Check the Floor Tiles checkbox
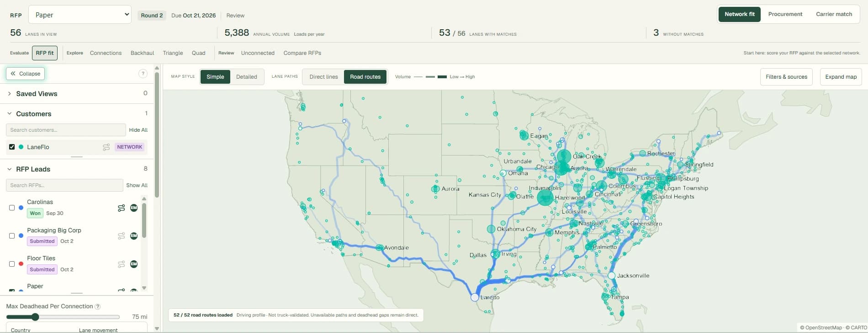 coord(12,264)
